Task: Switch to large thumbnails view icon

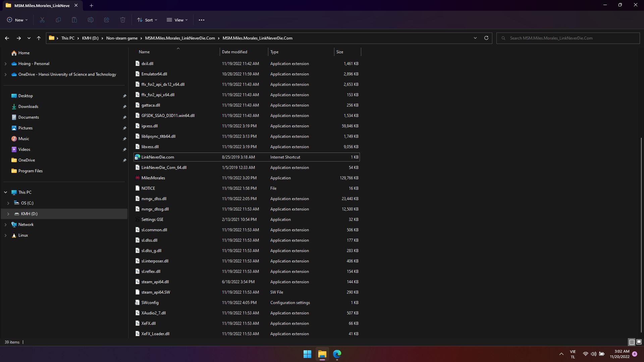Action: point(639,342)
